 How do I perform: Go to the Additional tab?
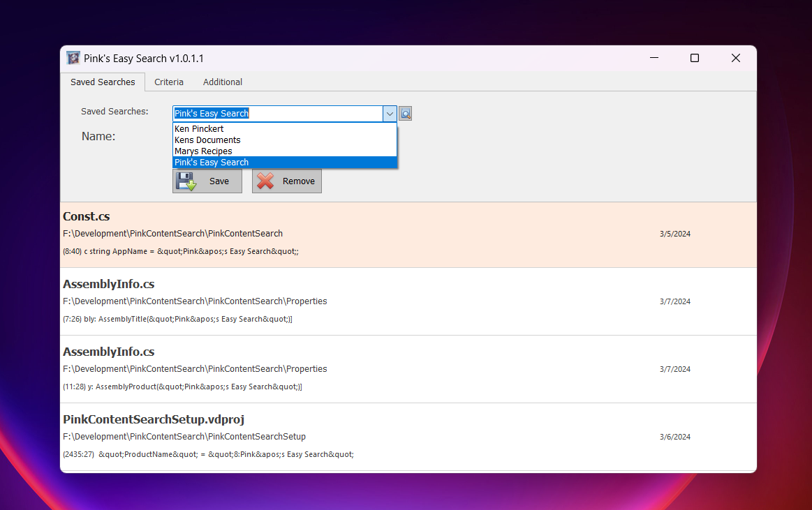click(223, 82)
